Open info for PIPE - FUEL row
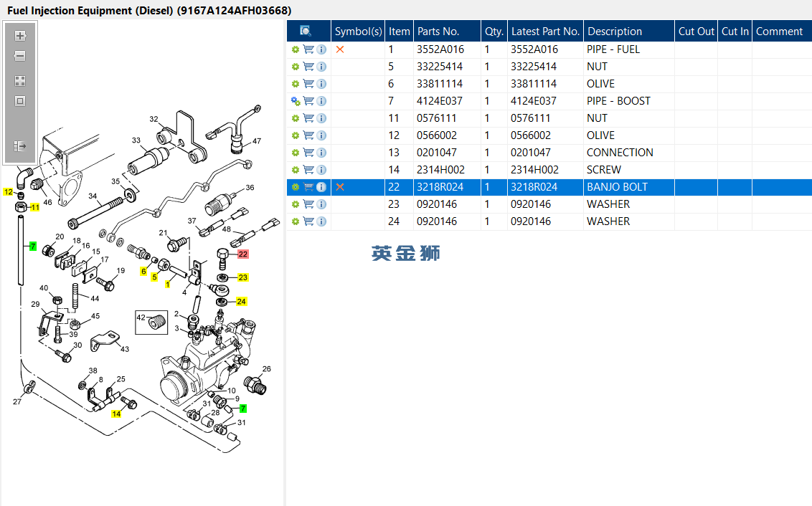812x506 pixels. (x=321, y=49)
